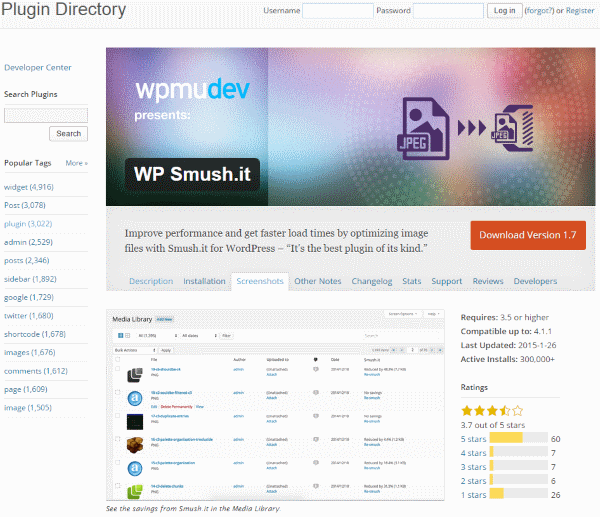Screen dimensions: 600x517
Task: Open the 4 stars reviews link
Action: click(x=473, y=453)
